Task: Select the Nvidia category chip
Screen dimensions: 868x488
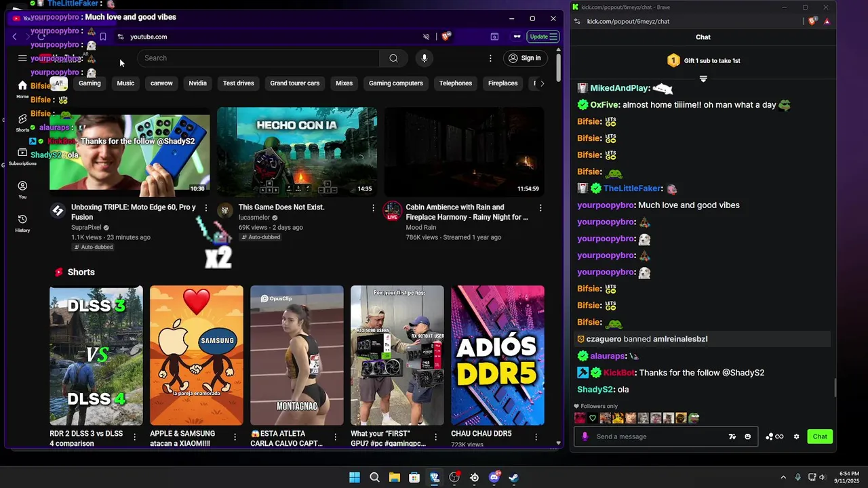Action: tap(197, 83)
